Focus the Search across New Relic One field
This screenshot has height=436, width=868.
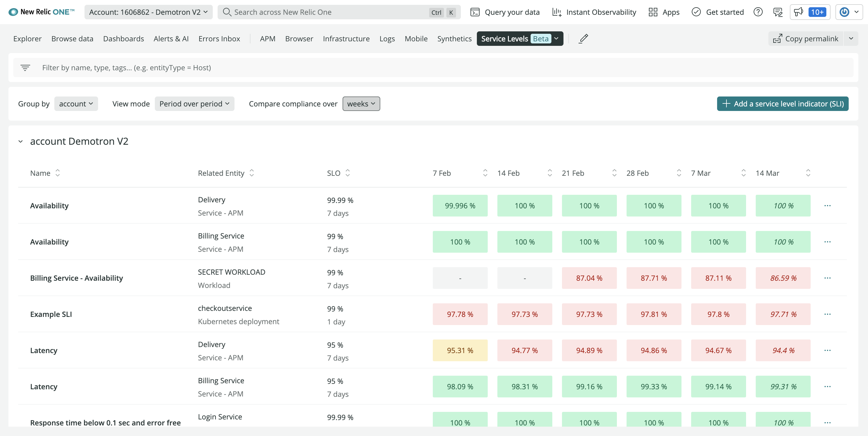(x=339, y=12)
